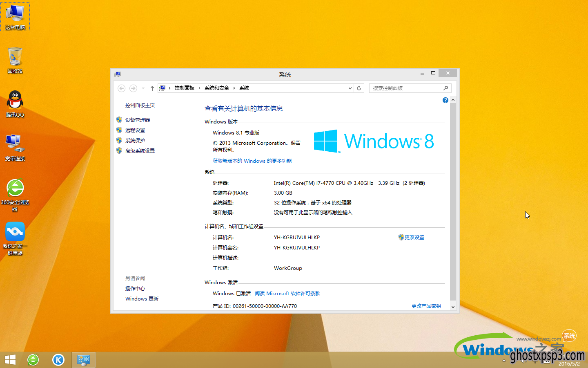Click the search magnifier icon
This screenshot has width=588, height=368.
445,88
